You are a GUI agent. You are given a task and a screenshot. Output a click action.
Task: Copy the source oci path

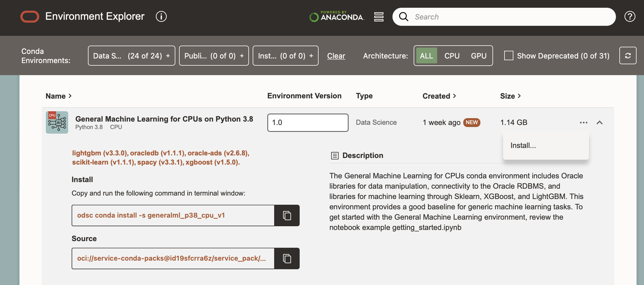pos(287,259)
